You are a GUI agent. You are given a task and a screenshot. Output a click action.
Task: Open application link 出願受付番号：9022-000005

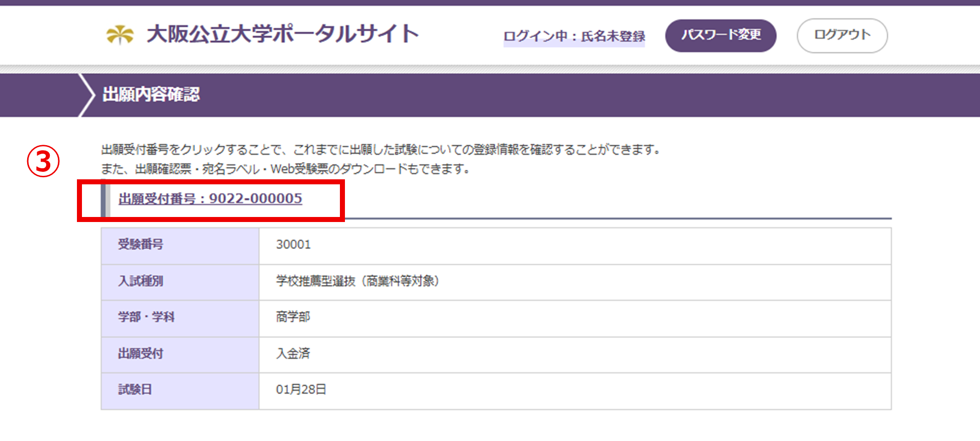[210, 199]
